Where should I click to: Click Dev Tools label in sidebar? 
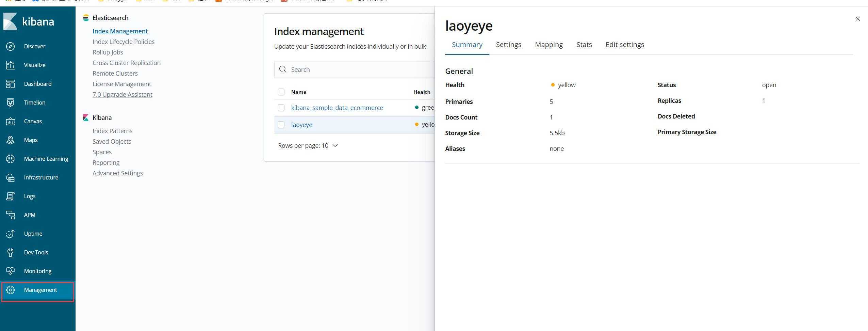coord(36,252)
